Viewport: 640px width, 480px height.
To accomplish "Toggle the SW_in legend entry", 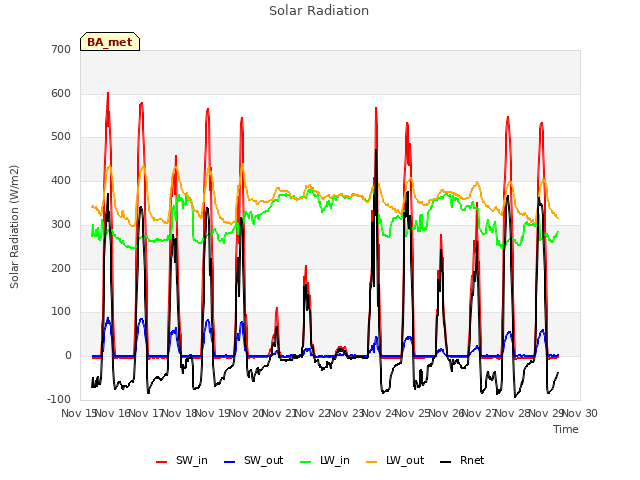I will 182,460.
